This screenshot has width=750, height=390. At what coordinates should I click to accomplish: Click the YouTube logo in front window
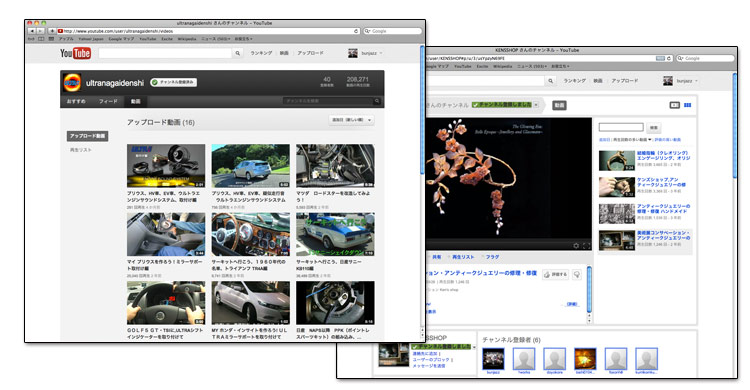pyautogui.click(x=76, y=53)
